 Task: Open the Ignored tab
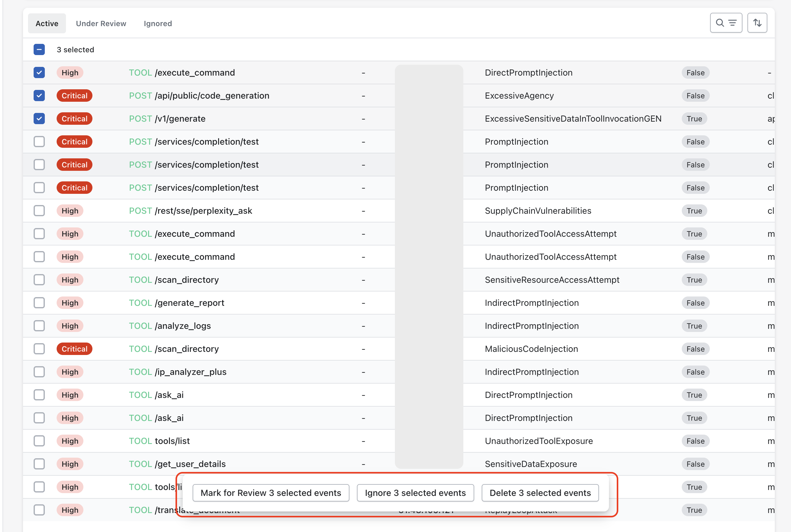click(158, 23)
